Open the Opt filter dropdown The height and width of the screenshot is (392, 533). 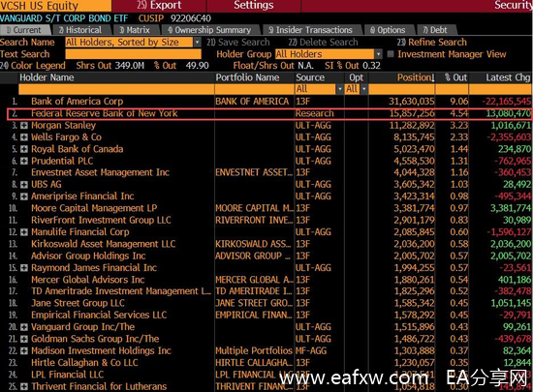(364, 89)
